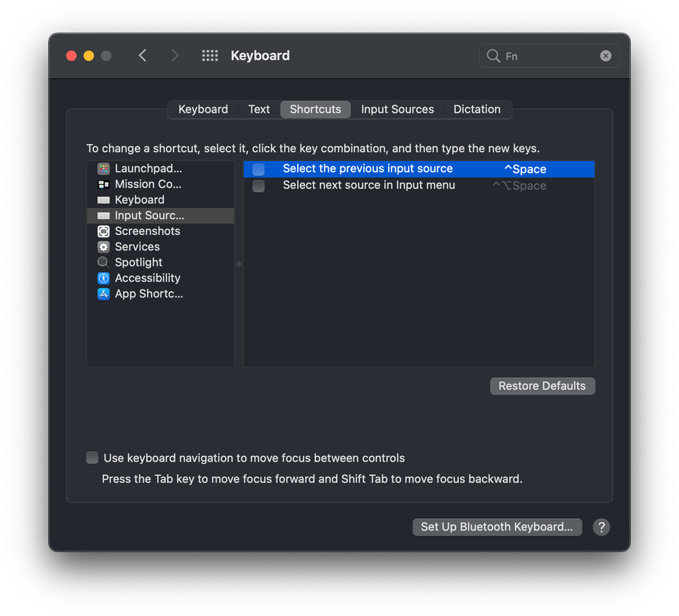Clear the search field with X icon
This screenshot has width=679, height=616.
coord(606,56)
